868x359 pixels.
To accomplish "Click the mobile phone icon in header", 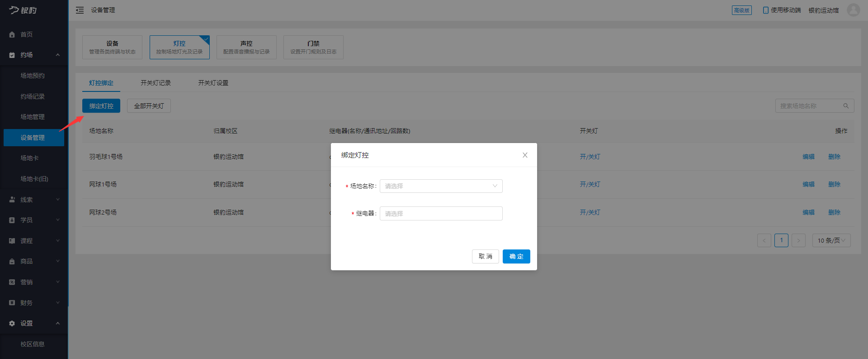I will coord(765,10).
